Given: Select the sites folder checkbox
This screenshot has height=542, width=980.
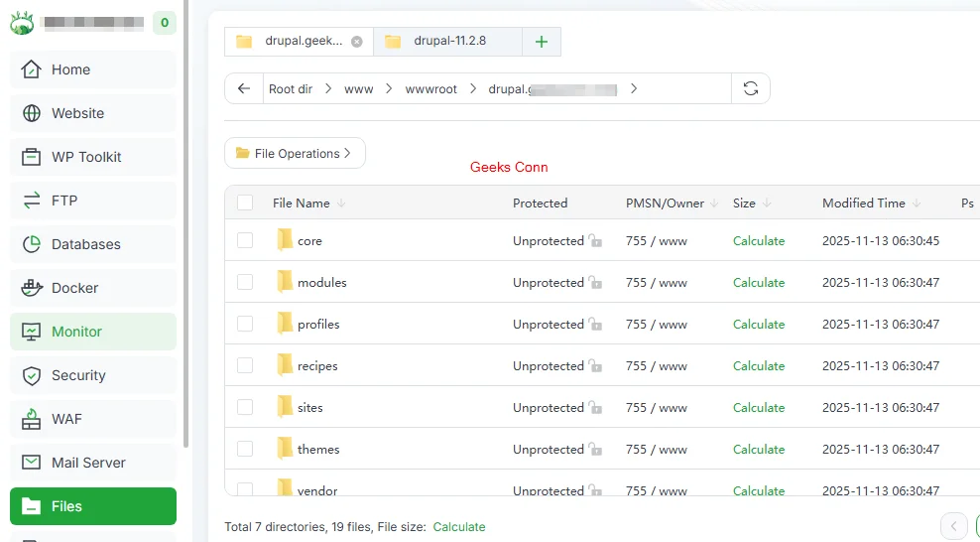Looking at the screenshot, I should pyautogui.click(x=245, y=408).
